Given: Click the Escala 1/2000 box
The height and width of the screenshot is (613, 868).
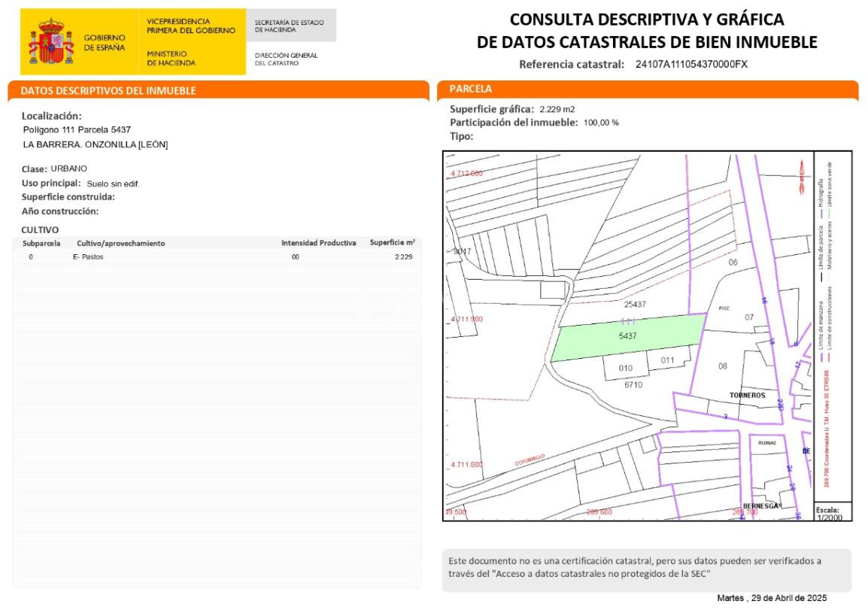Looking at the screenshot, I should pyautogui.click(x=833, y=512).
